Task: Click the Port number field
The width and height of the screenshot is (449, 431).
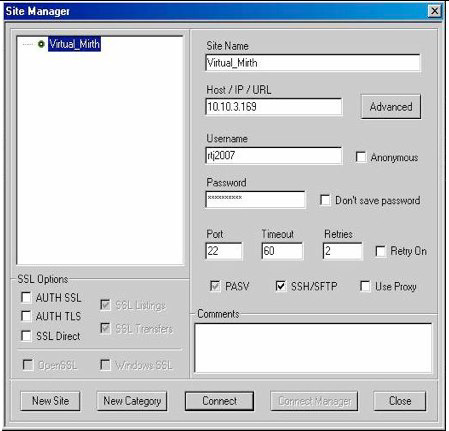Action: 224,251
